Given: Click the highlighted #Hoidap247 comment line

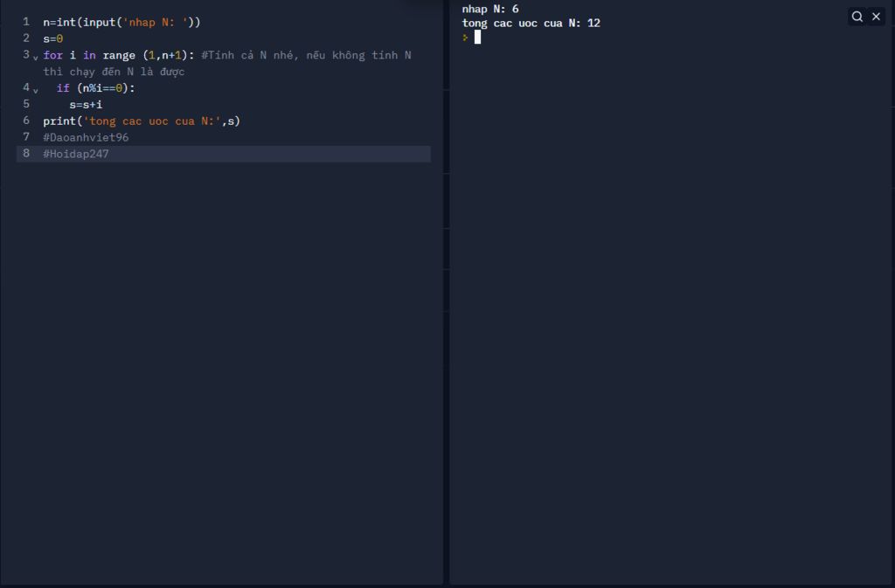Looking at the screenshot, I should [224, 154].
